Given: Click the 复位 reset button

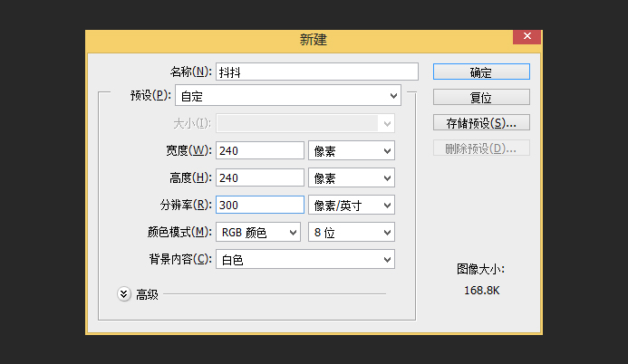Looking at the screenshot, I should [481, 97].
